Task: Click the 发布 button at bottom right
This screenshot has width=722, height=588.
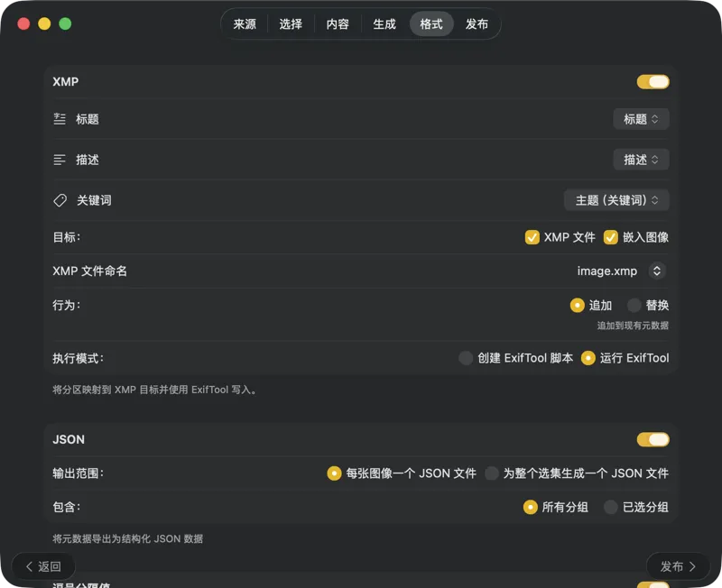Action: [677, 566]
